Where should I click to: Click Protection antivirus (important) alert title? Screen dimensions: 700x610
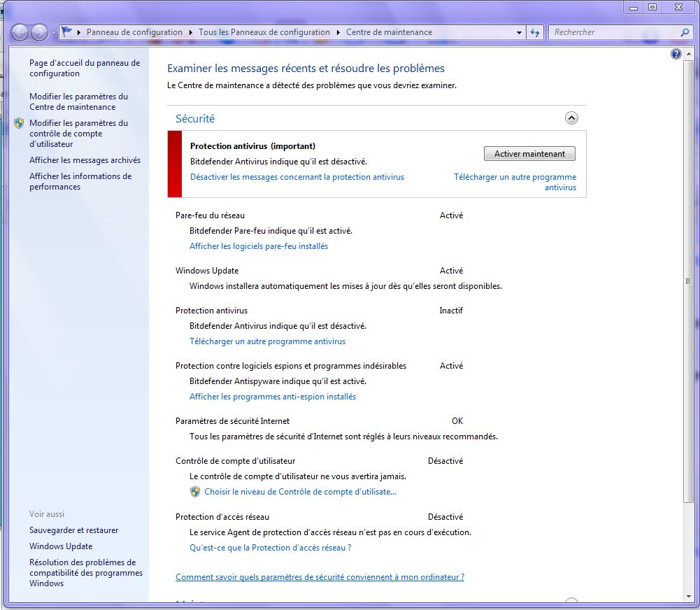tap(252, 146)
